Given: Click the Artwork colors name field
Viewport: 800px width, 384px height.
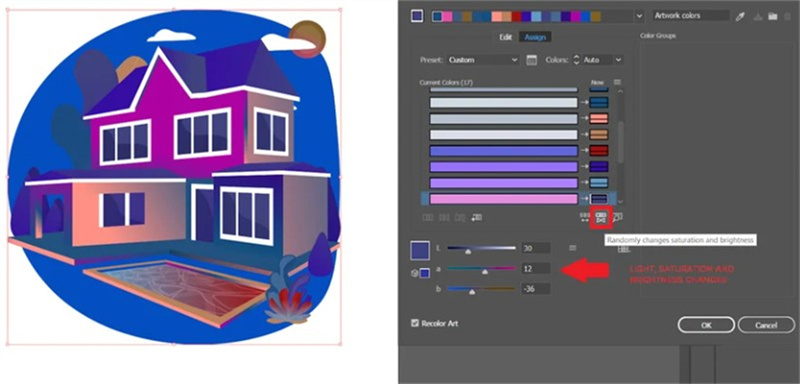Looking at the screenshot, I should 691,16.
